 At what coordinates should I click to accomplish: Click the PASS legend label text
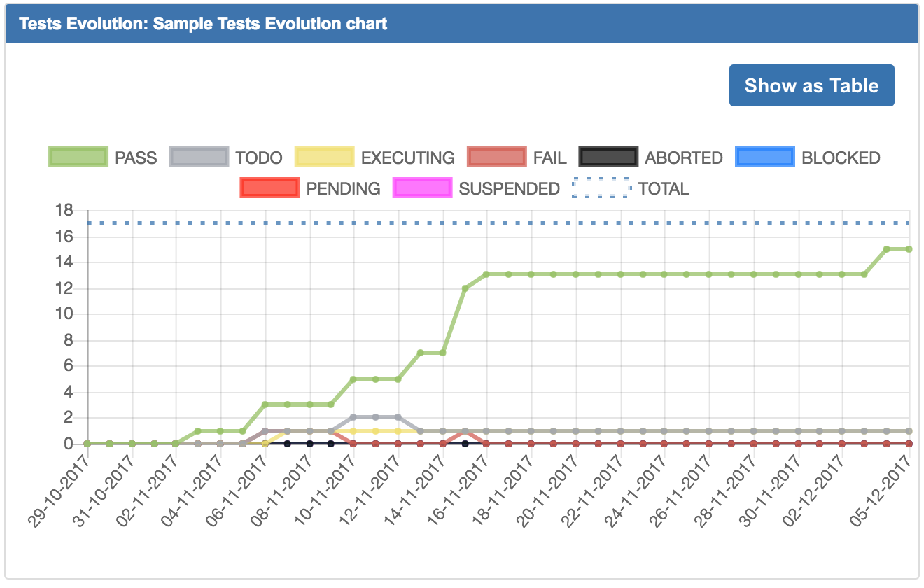click(x=136, y=158)
